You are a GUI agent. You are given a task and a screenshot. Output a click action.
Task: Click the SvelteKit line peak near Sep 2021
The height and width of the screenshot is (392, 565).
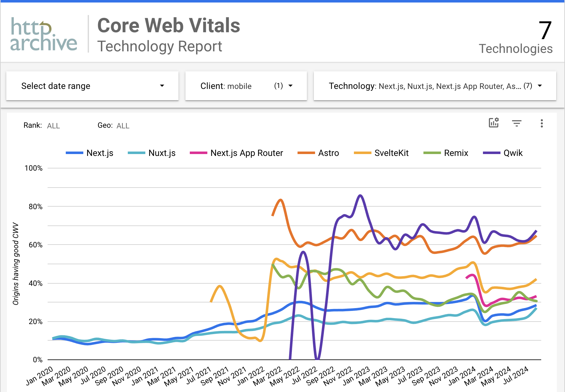(x=220, y=286)
